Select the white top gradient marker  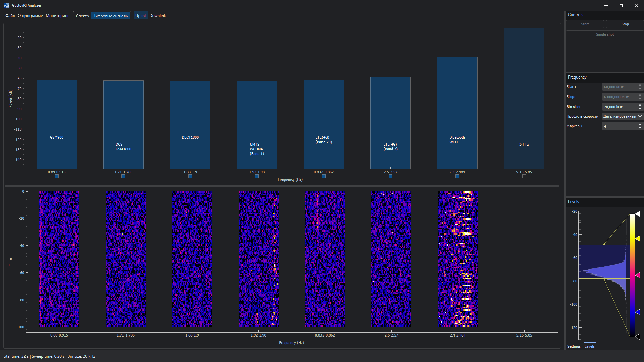[638, 214]
